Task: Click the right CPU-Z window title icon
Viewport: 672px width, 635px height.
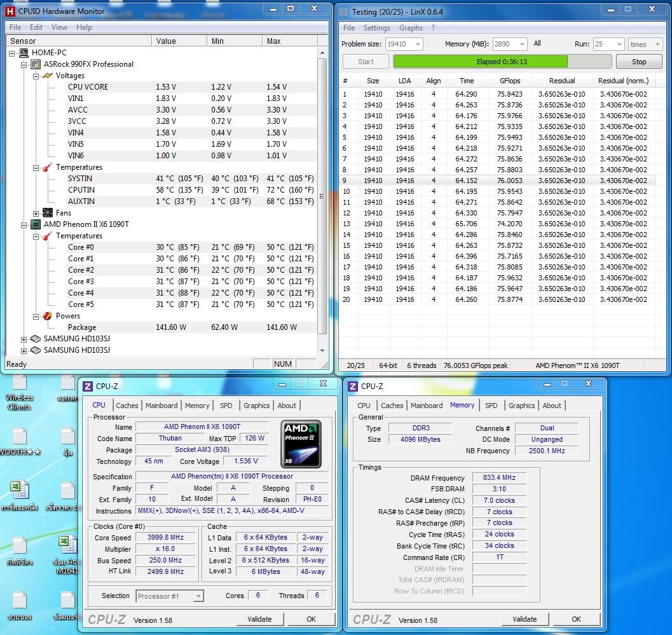Action: [x=353, y=386]
